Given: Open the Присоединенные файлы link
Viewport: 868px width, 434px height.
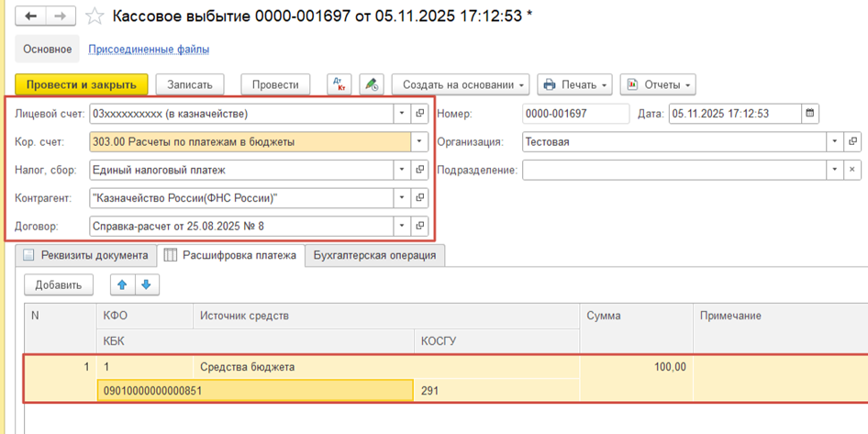Looking at the screenshot, I should pyautogui.click(x=149, y=50).
